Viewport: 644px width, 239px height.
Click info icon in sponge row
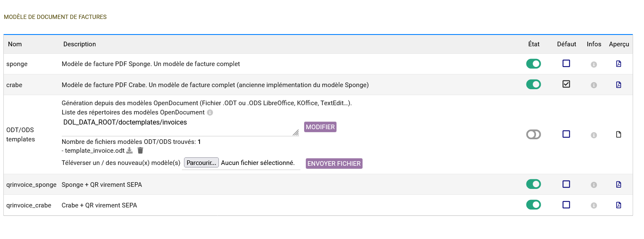pyautogui.click(x=594, y=64)
